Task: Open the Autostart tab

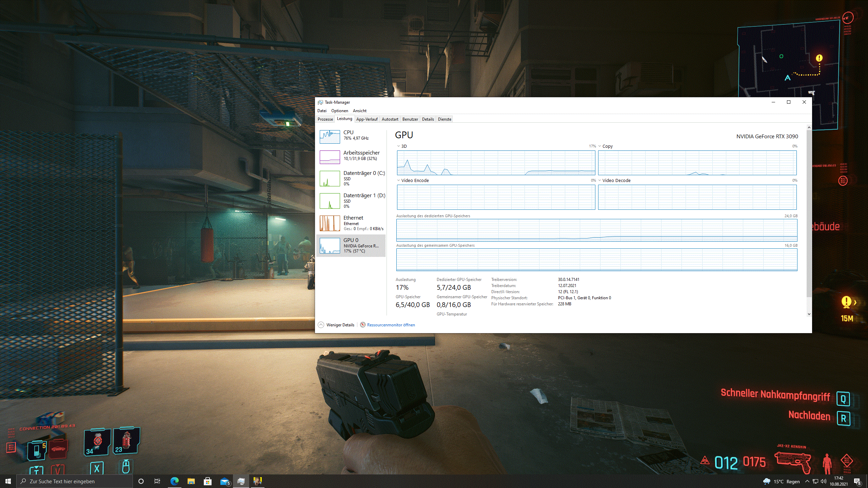Action: tap(390, 119)
